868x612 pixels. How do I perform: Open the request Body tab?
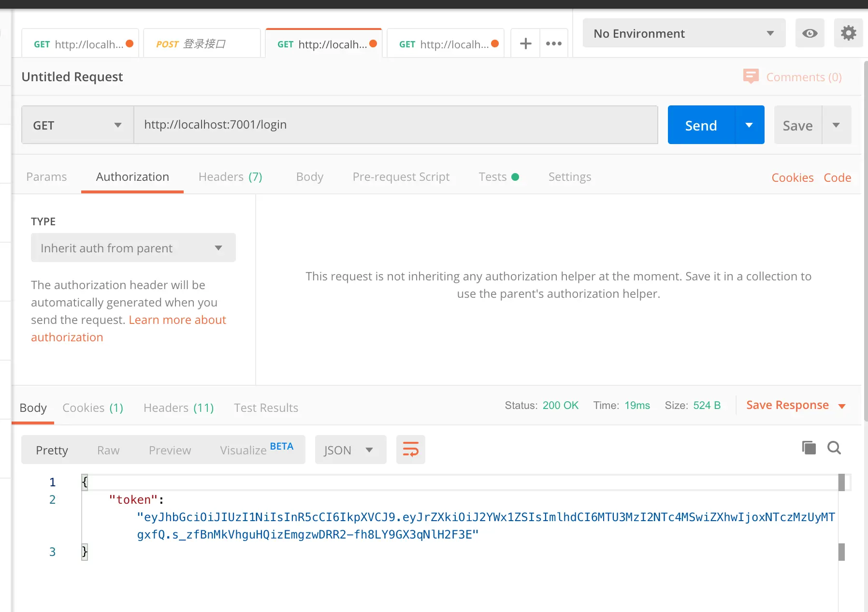point(310,177)
